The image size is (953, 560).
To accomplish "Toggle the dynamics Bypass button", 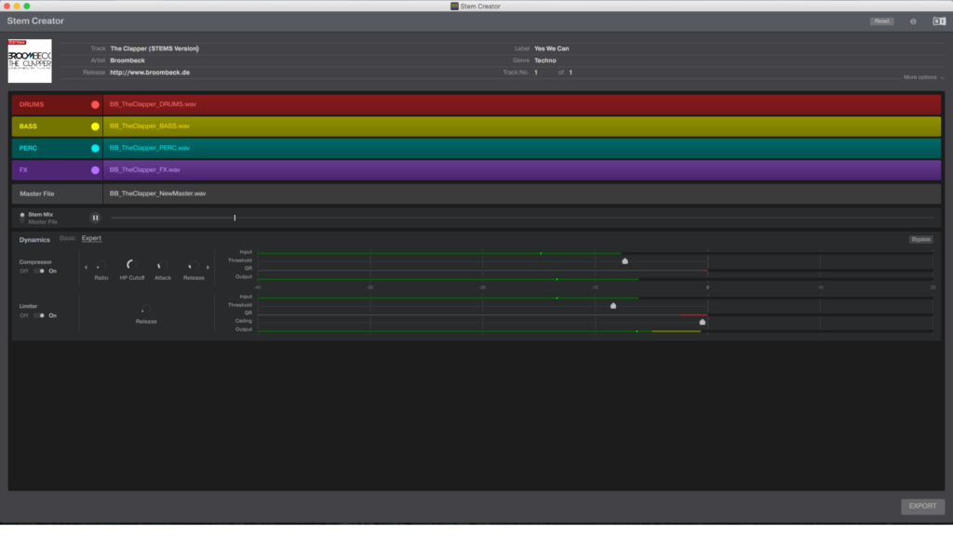I will (920, 239).
